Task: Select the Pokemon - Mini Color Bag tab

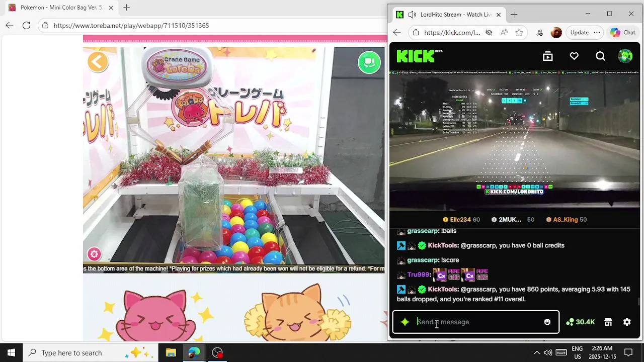Action: (61, 8)
